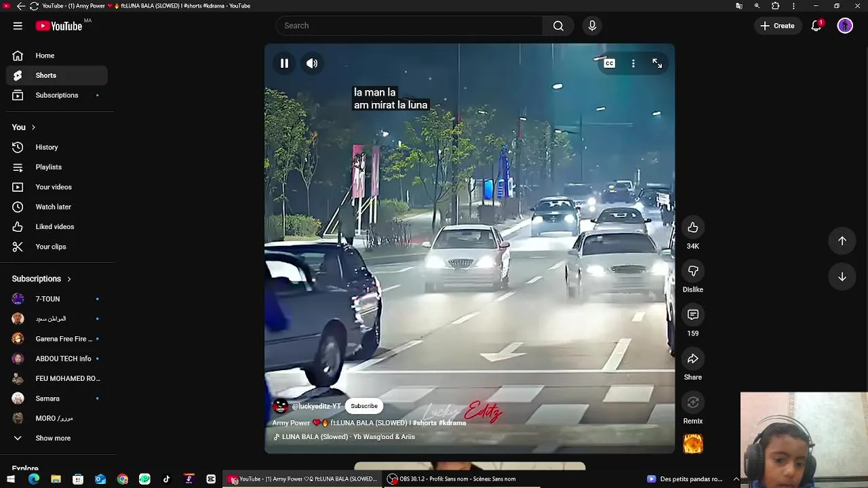Image resolution: width=868 pixels, height=488 pixels.
Task: Click the zoom magnifier icon in title bar
Action: [757, 6]
